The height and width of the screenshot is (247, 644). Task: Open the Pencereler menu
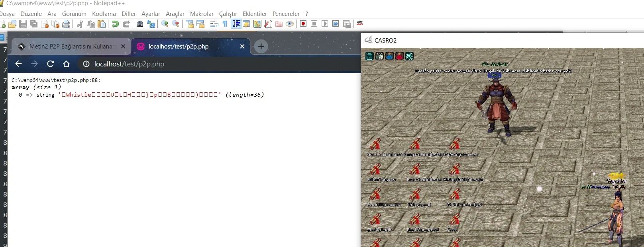pos(286,14)
